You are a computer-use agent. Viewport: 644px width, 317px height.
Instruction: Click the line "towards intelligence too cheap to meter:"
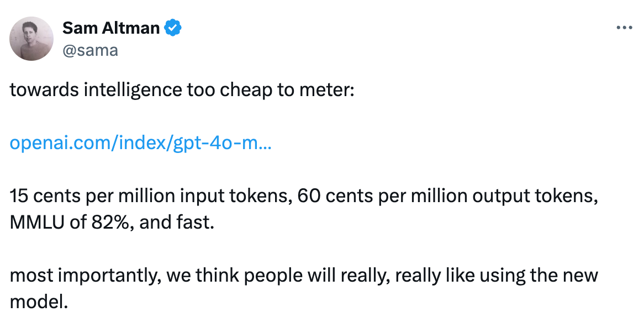182,90
